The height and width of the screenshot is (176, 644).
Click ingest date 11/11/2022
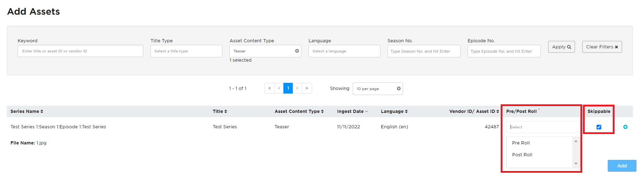tap(348, 127)
